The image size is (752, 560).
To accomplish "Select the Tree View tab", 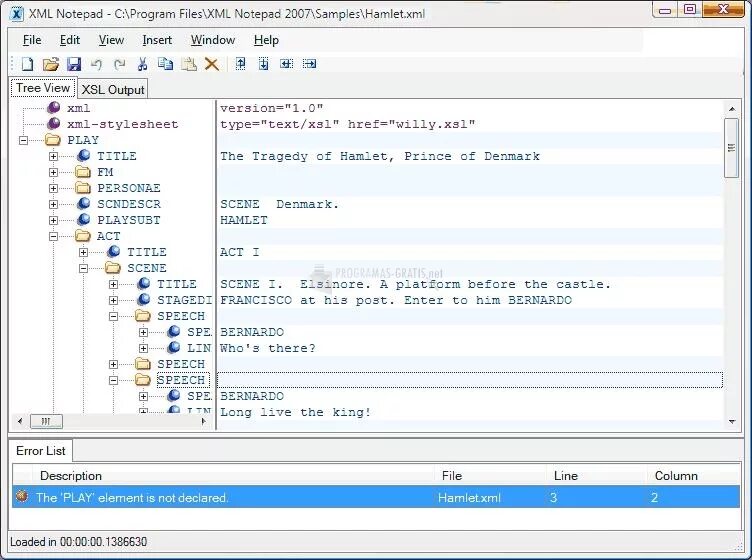I will click(x=43, y=88).
